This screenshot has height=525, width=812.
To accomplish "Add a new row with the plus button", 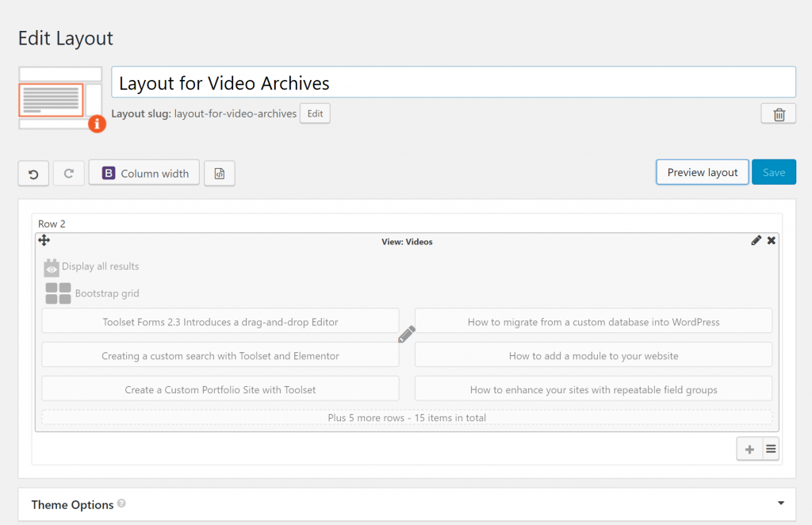I will coord(749,450).
